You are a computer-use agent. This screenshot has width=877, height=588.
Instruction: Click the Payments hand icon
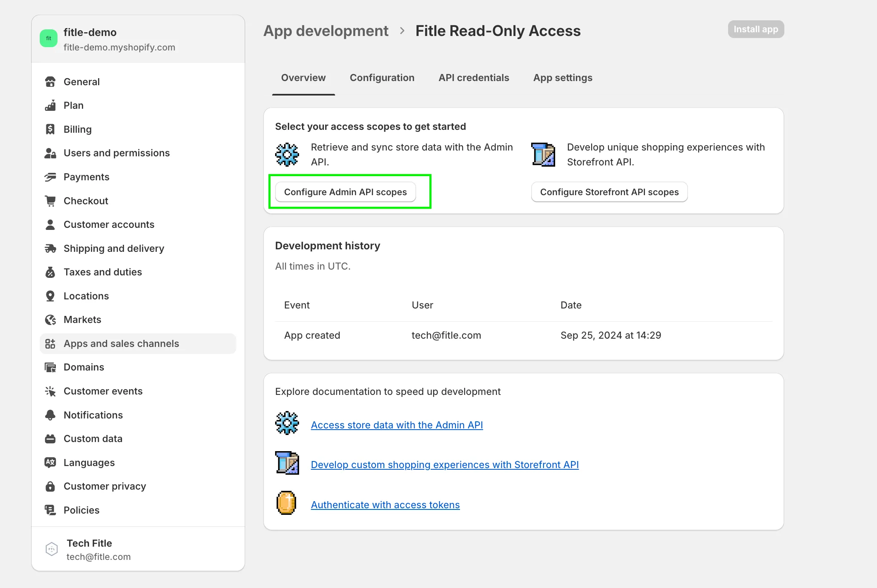pos(50,177)
